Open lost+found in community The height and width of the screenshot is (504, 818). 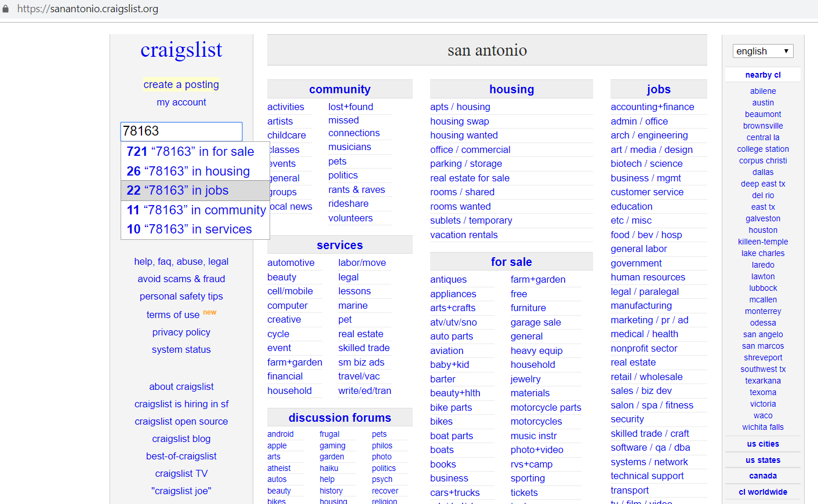pos(351,107)
